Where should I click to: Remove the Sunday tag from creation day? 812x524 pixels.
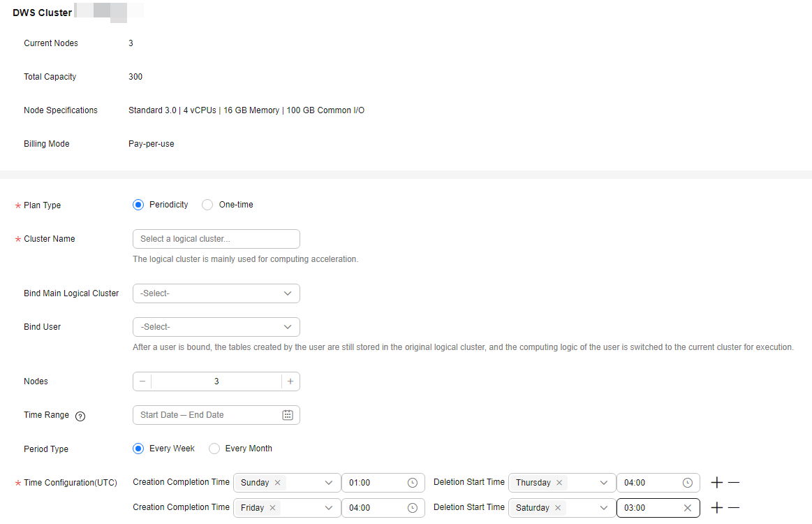(277, 483)
